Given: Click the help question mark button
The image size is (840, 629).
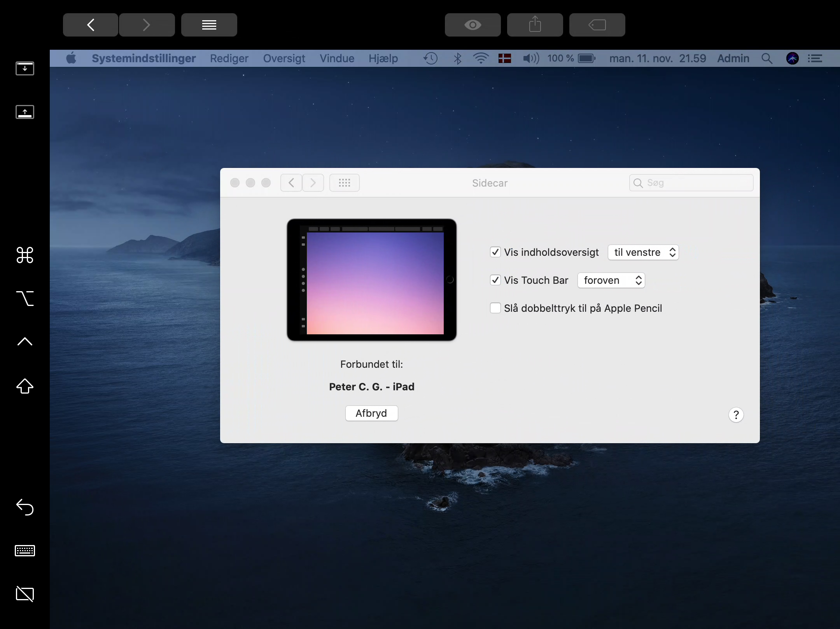Looking at the screenshot, I should [736, 415].
